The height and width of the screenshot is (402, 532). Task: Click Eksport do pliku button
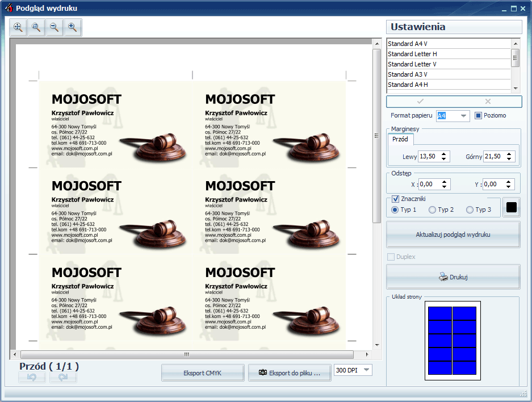pyautogui.click(x=290, y=373)
